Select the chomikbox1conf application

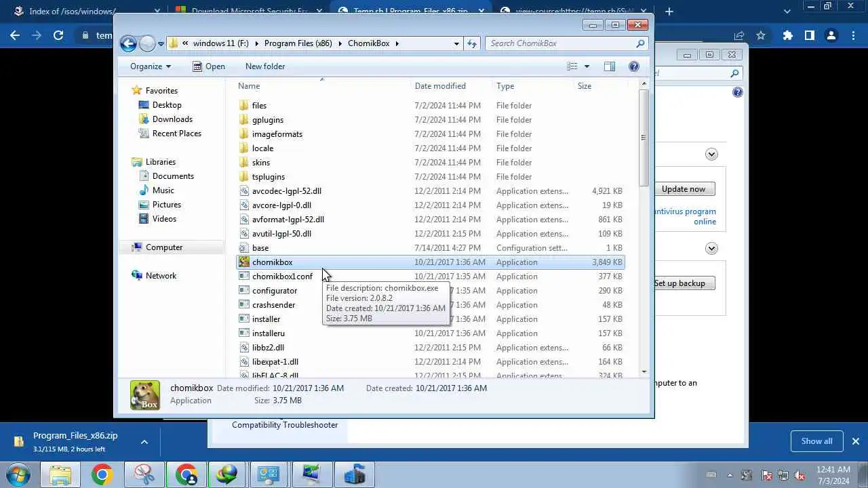click(x=282, y=277)
